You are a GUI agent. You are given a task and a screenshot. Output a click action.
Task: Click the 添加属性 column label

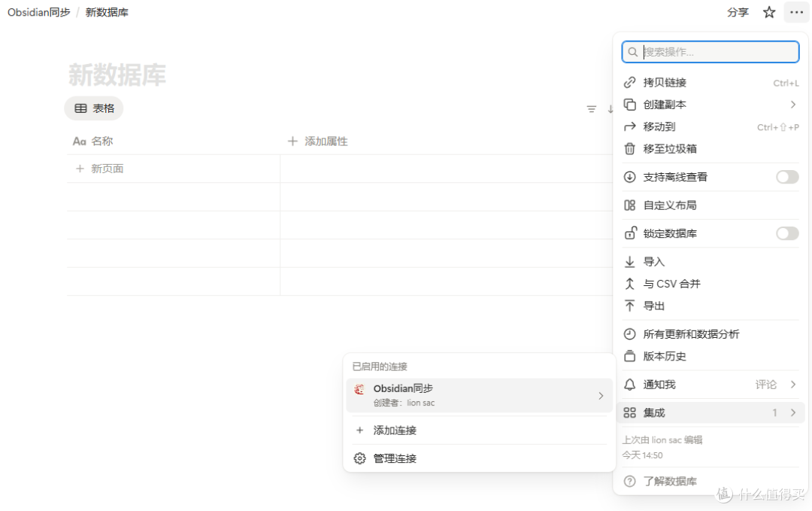click(x=326, y=141)
